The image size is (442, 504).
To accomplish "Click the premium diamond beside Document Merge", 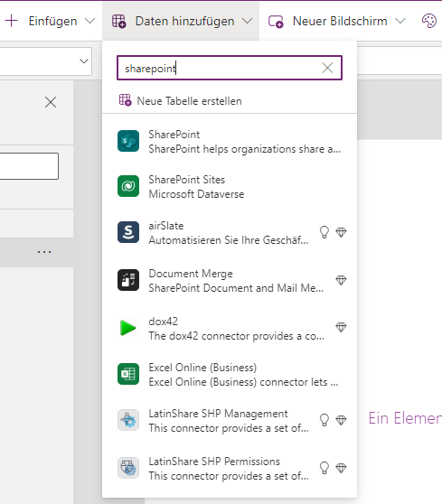I will coord(341,280).
